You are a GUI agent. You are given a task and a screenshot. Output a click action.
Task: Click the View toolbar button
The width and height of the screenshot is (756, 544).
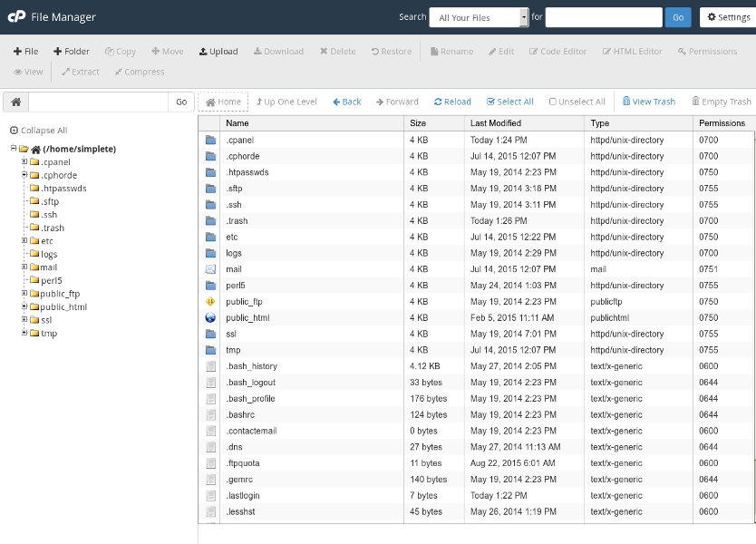pos(28,72)
